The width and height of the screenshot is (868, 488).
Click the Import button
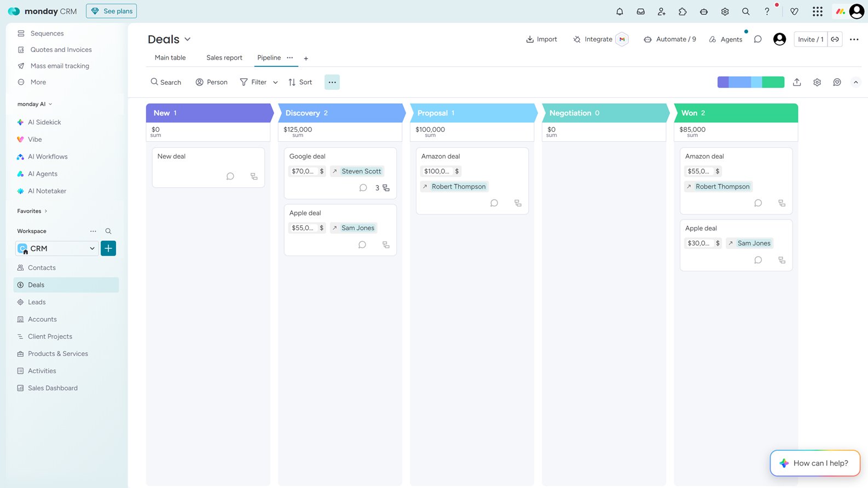(x=541, y=39)
